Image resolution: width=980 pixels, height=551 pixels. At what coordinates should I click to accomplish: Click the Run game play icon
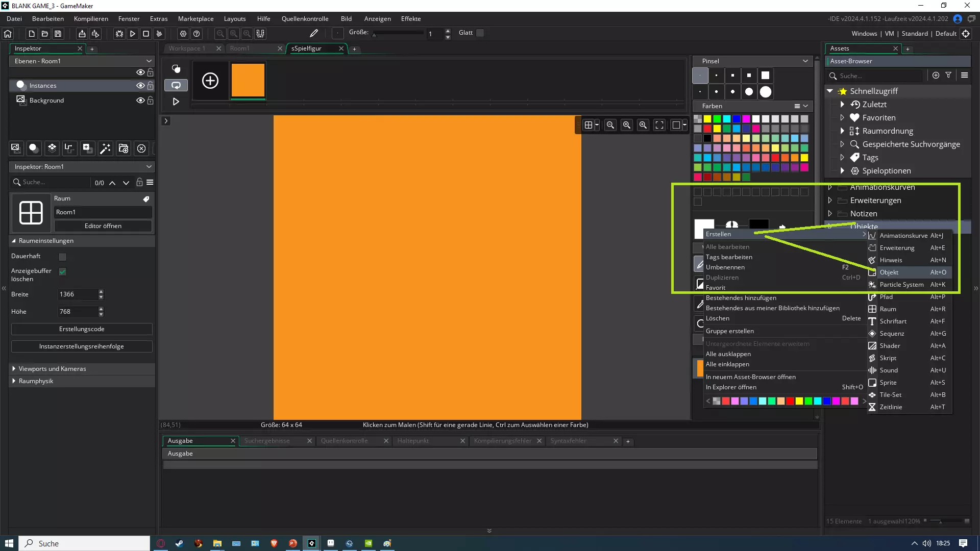point(132,34)
